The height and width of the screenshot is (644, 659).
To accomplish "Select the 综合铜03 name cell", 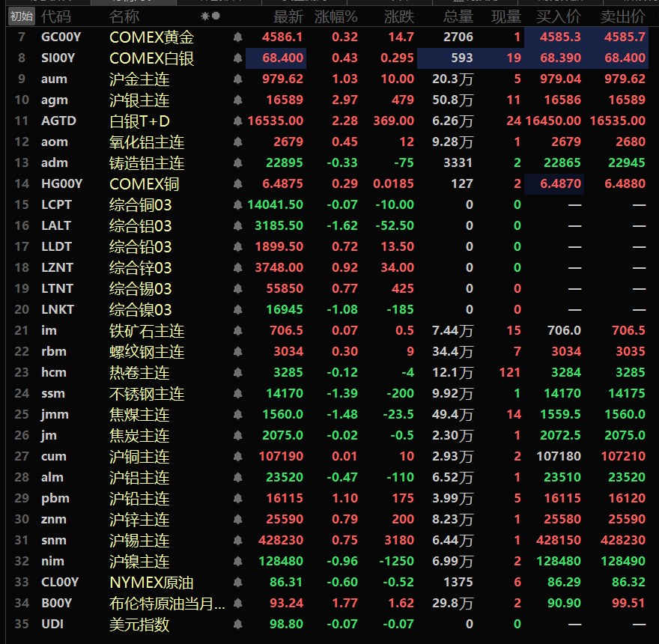I will (x=140, y=205).
